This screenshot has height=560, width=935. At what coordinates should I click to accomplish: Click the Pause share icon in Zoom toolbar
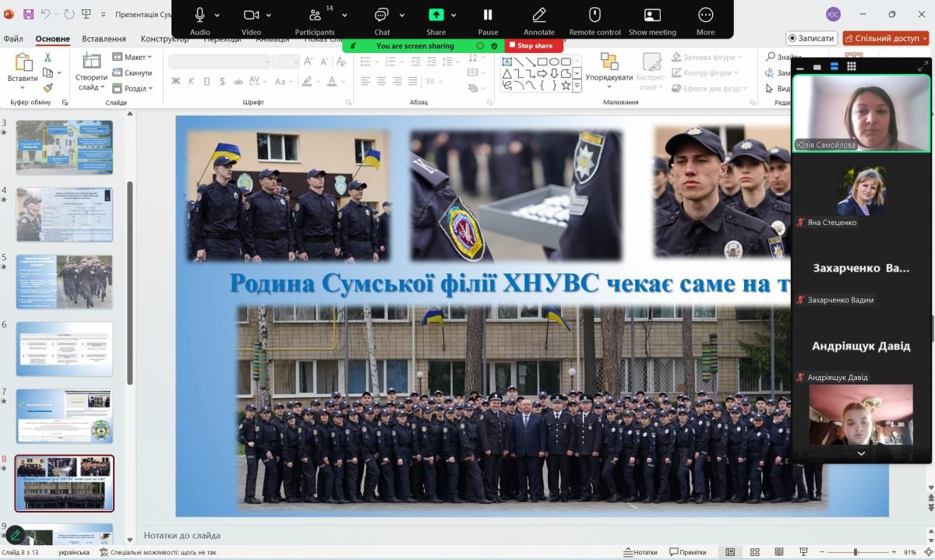point(488,15)
